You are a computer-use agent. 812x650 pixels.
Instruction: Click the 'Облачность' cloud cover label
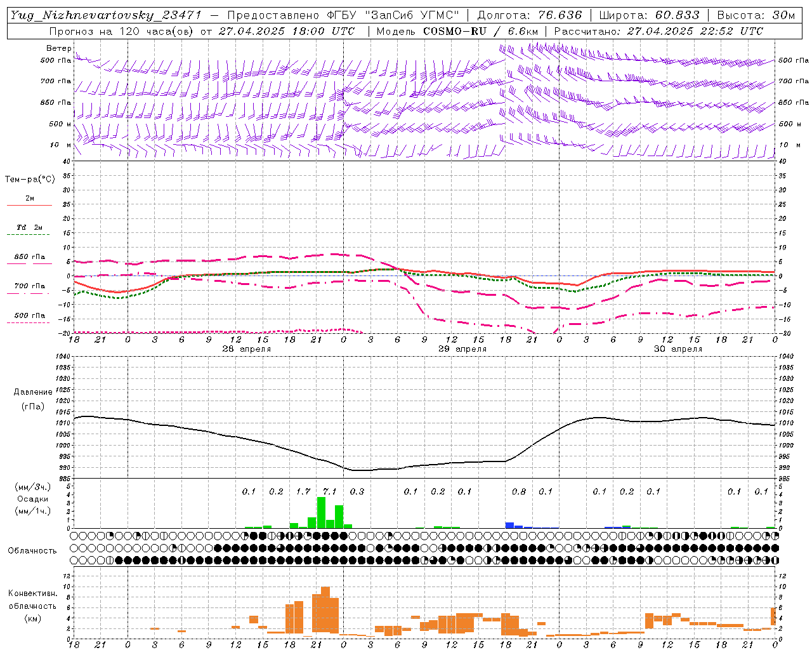pos(32,550)
